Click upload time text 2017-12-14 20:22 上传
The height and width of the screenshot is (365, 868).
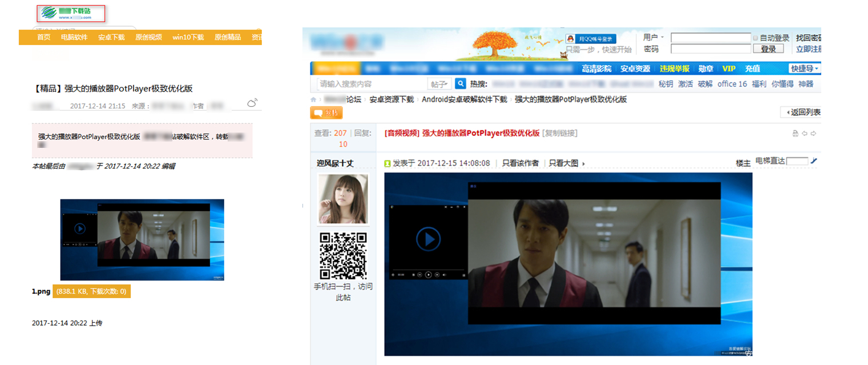click(x=67, y=323)
